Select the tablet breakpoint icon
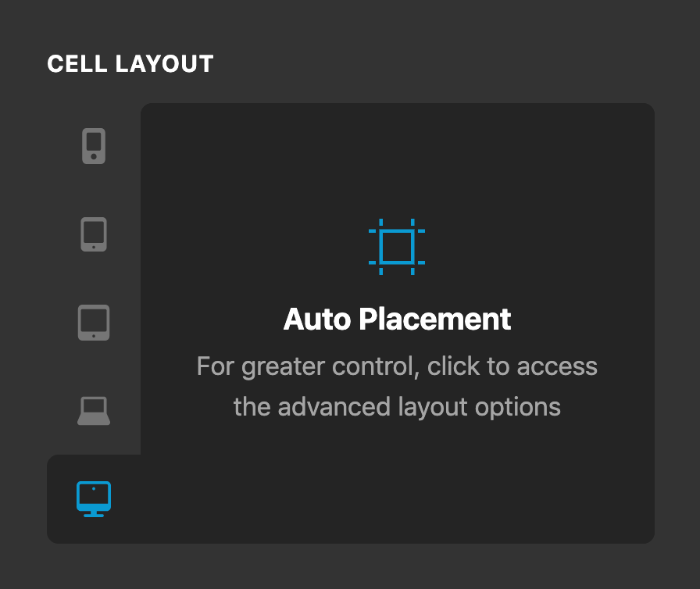 (x=94, y=322)
